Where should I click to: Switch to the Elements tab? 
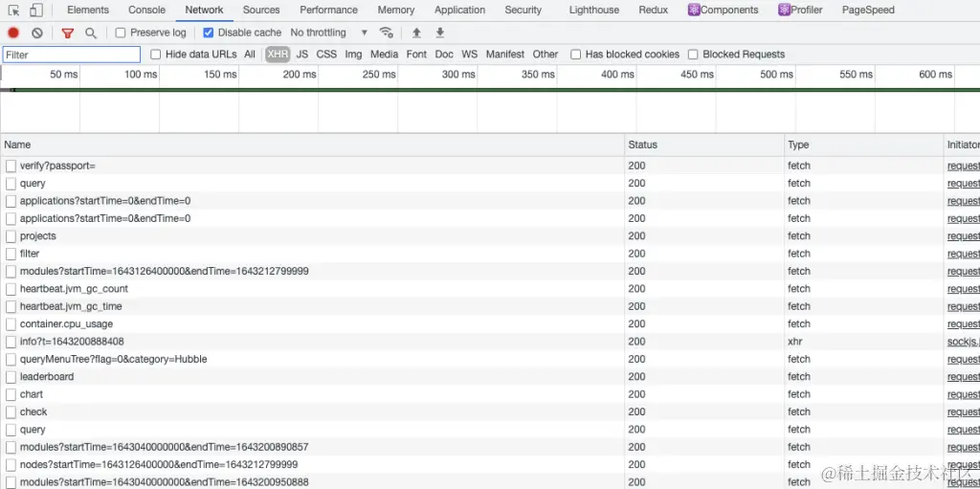88,10
